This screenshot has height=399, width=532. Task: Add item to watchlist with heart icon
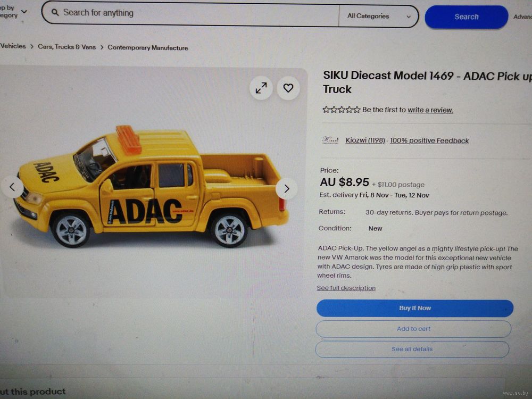[288, 88]
